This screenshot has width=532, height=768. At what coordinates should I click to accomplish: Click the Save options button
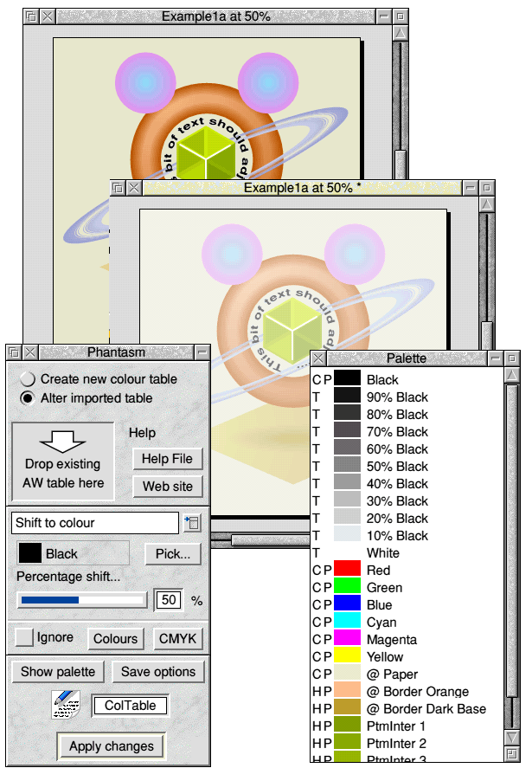158,672
